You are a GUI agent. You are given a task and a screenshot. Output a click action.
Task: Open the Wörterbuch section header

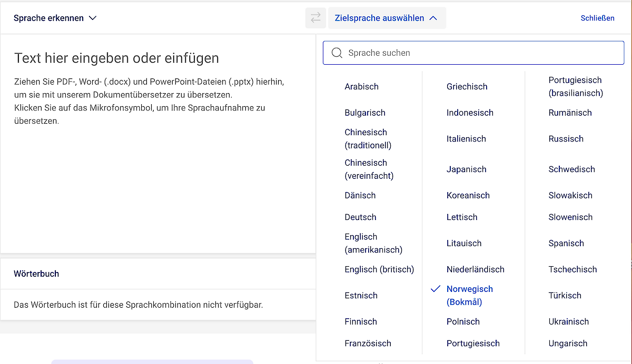tap(36, 274)
